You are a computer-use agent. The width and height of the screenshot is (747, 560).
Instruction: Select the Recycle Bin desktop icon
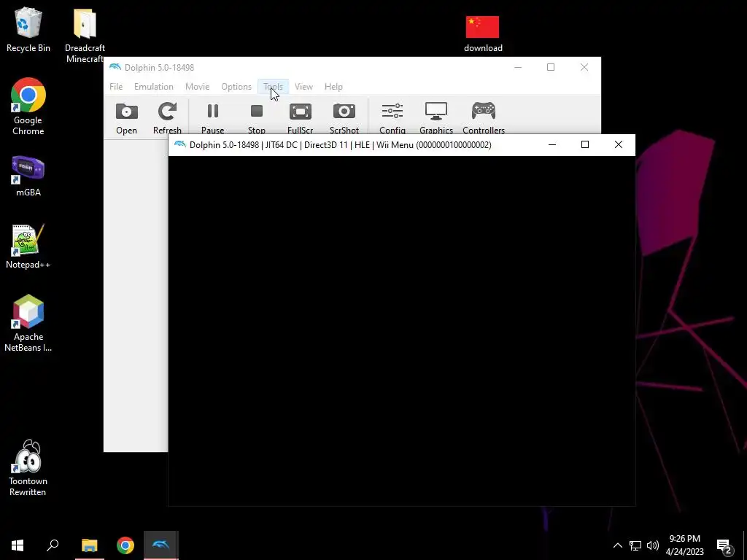(x=28, y=29)
